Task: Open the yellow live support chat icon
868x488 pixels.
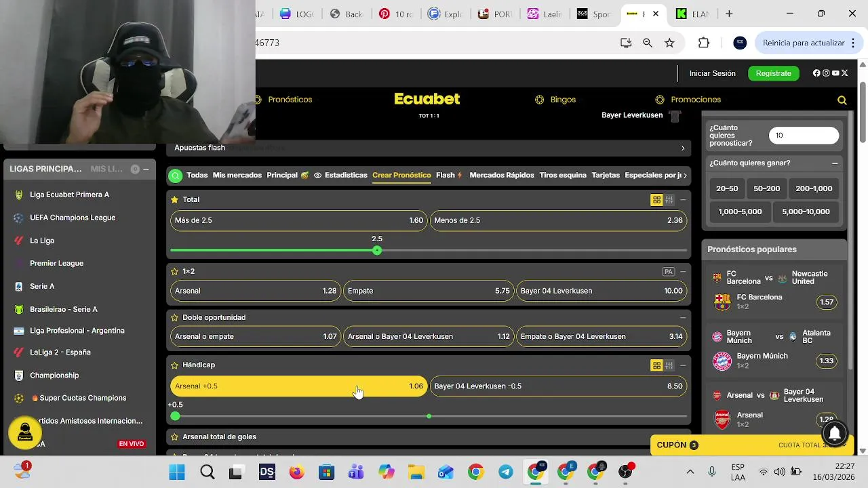Action: click(25, 432)
